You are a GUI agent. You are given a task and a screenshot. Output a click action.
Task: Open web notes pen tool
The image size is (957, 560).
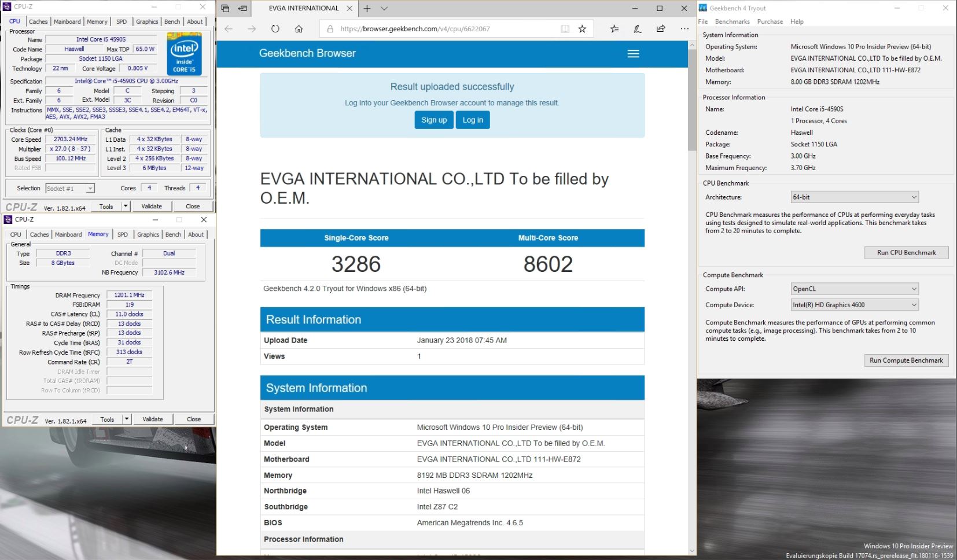tap(638, 29)
